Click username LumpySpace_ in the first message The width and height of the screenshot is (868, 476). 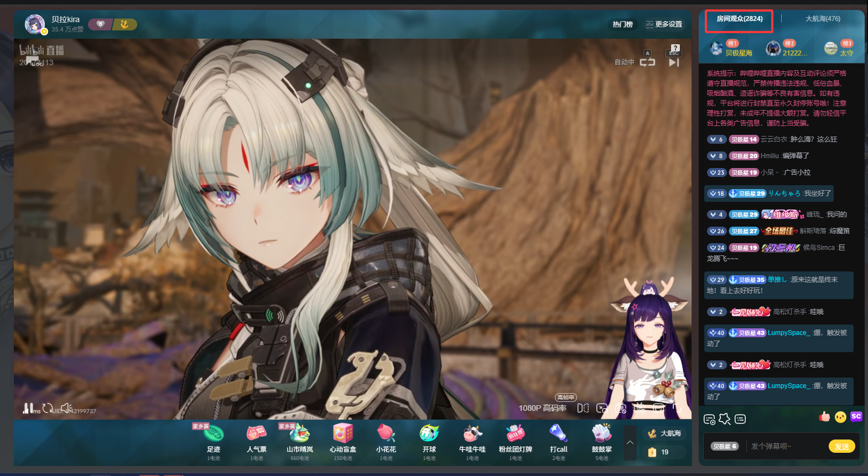[x=788, y=333]
